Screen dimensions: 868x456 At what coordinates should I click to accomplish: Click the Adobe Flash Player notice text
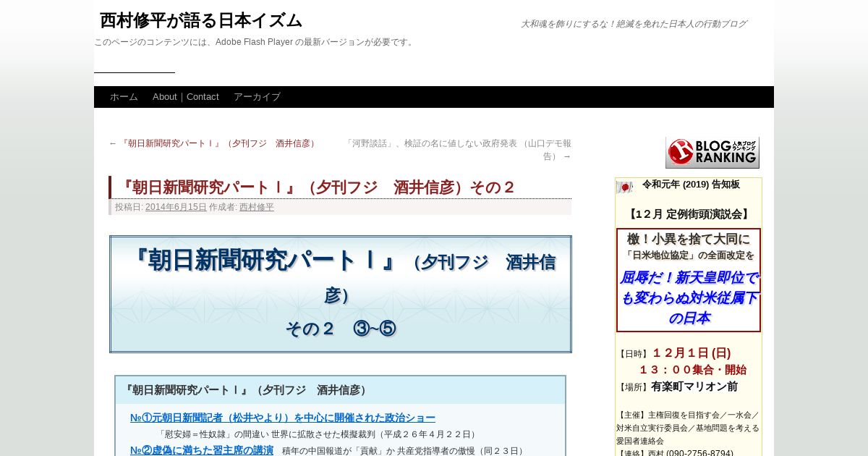[x=255, y=42]
